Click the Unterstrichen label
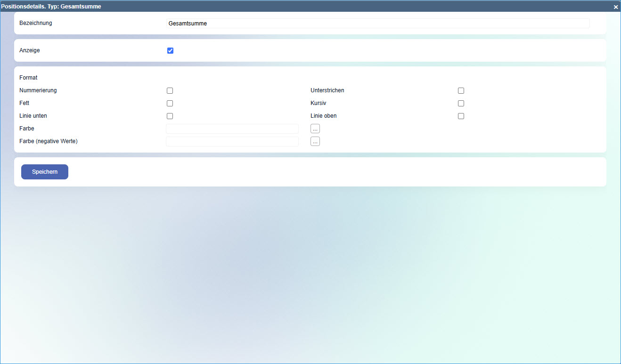 327,90
